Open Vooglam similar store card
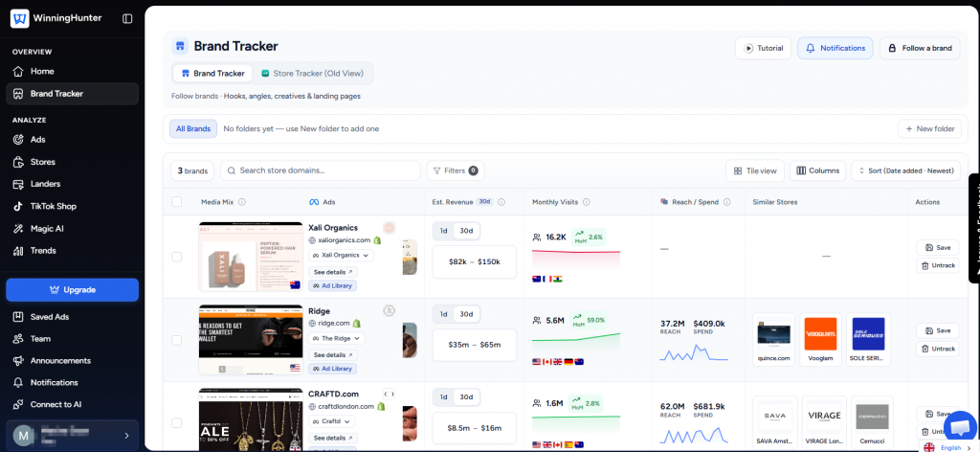Image resolution: width=980 pixels, height=452 pixels. click(820, 339)
